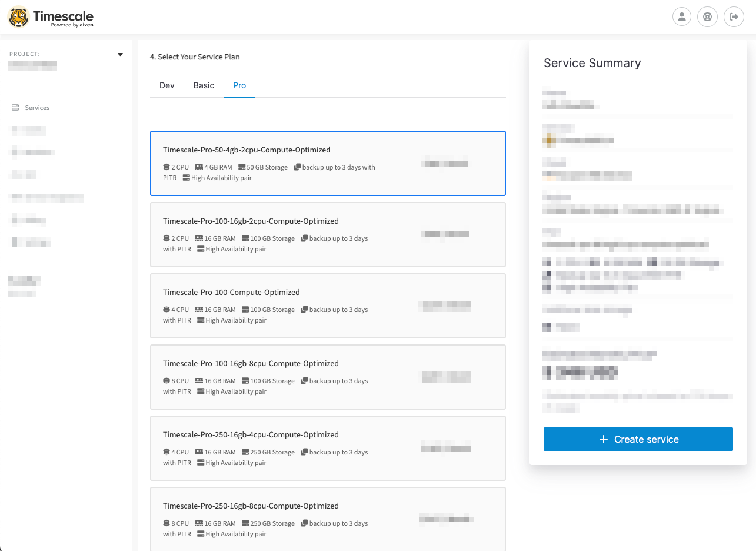Click the storage icon in Pro-100-16gb-2cpu plan
The height and width of the screenshot is (551, 756).
coord(245,238)
